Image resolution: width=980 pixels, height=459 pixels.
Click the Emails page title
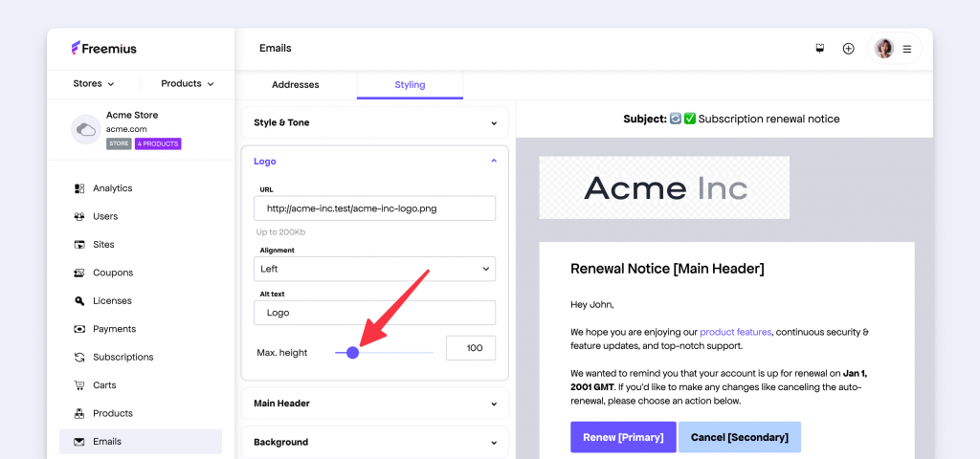(275, 48)
